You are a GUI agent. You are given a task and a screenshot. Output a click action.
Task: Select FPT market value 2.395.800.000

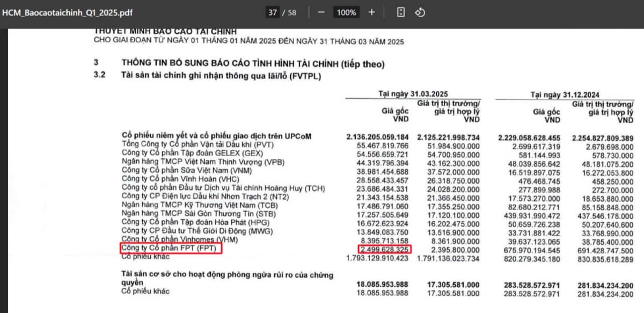pos(457,249)
